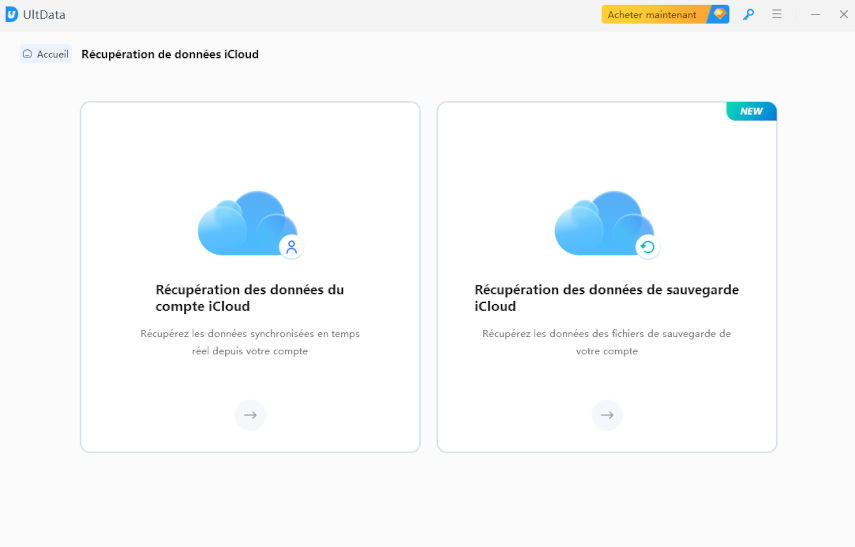Select 'Récupération des données du compte iCloud' title

(x=250, y=298)
